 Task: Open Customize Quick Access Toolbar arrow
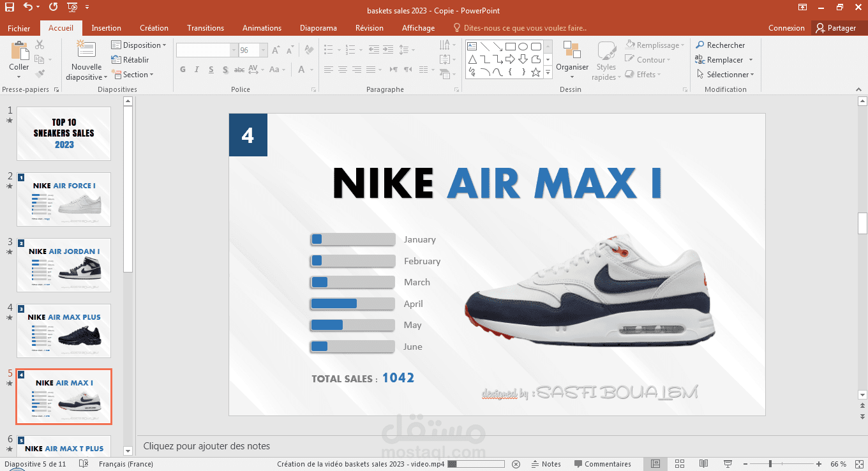coord(87,8)
